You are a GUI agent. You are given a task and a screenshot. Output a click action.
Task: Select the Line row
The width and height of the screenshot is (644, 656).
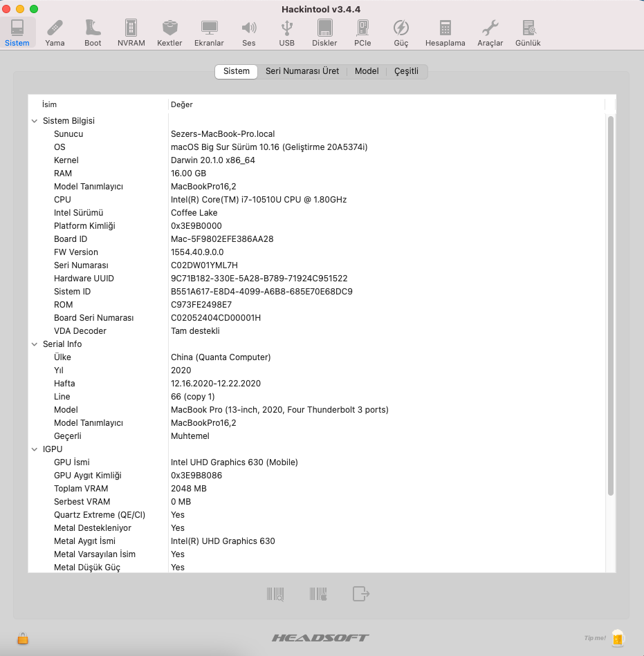(x=317, y=397)
